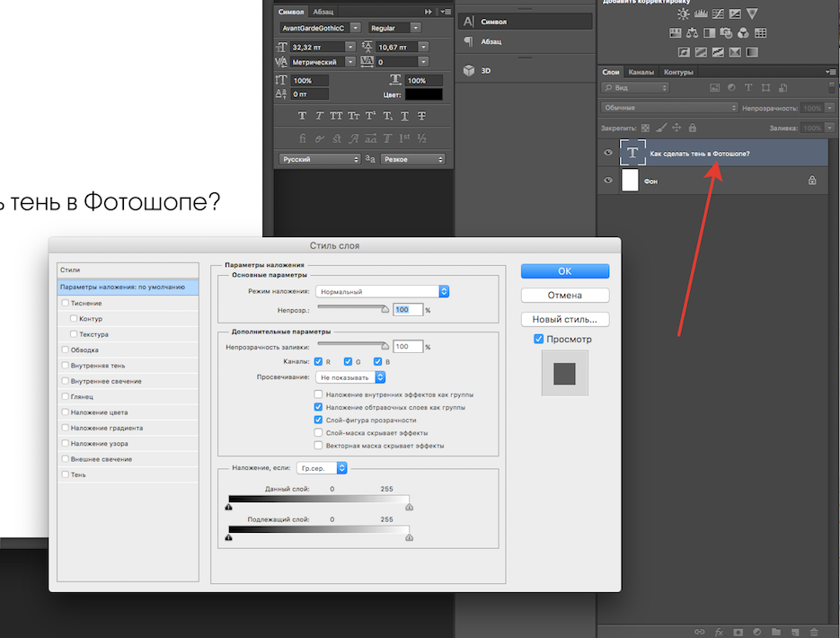
Task: Enable the Тень effect checkbox
Action: pyautogui.click(x=65, y=474)
